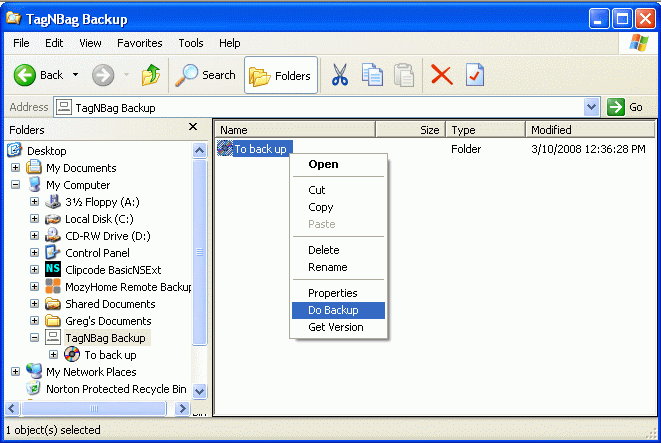Select the To back up folder row
The height and width of the screenshot is (443, 661).
(434, 149)
